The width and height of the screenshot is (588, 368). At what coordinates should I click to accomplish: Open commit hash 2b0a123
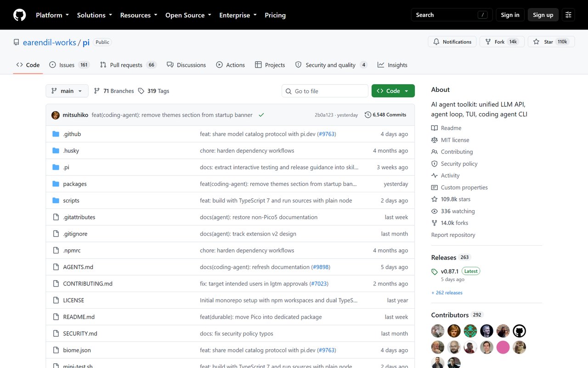tap(324, 115)
